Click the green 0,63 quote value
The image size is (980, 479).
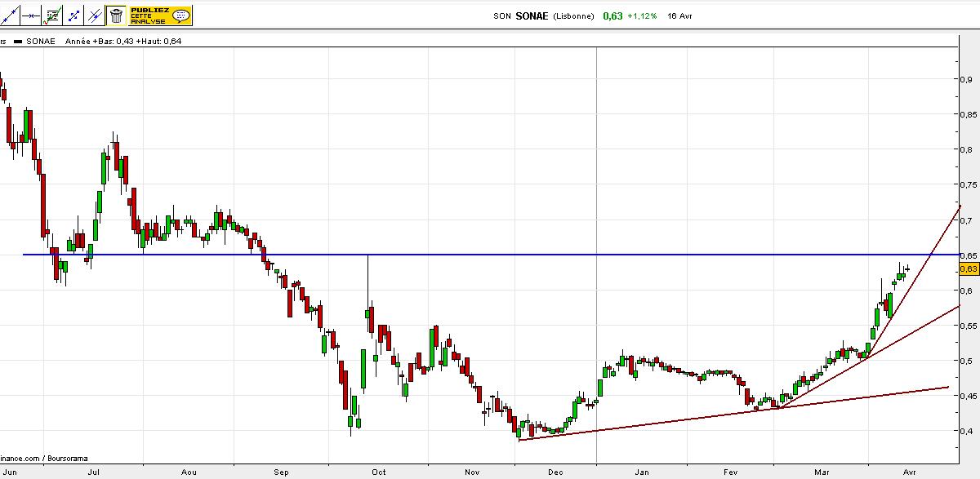pyautogui.click(x=612, y=16)
